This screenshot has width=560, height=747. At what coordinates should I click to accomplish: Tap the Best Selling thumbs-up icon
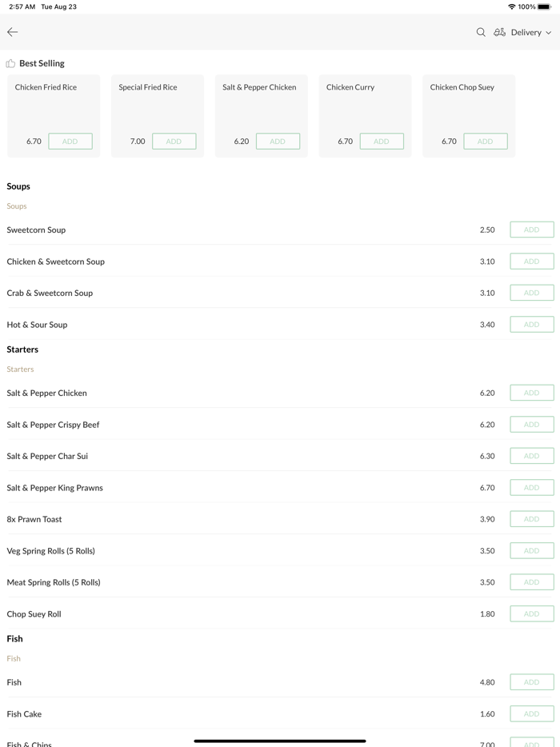(x=10, y=63)
